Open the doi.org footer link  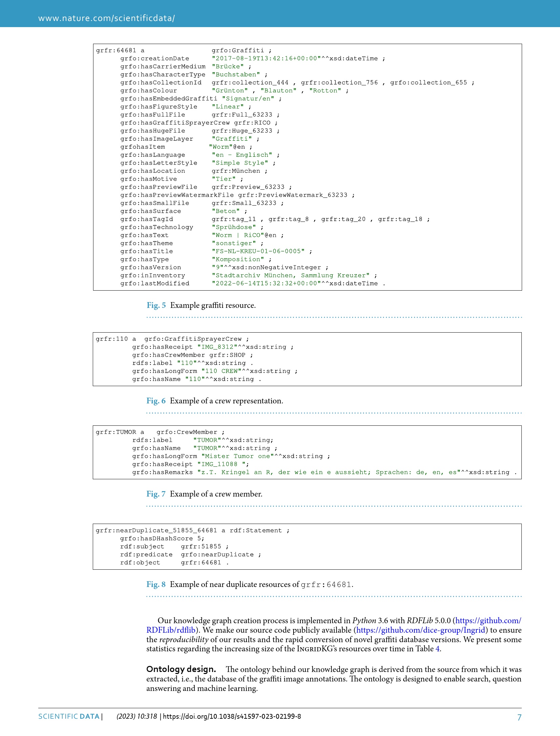tap(232, 716)
